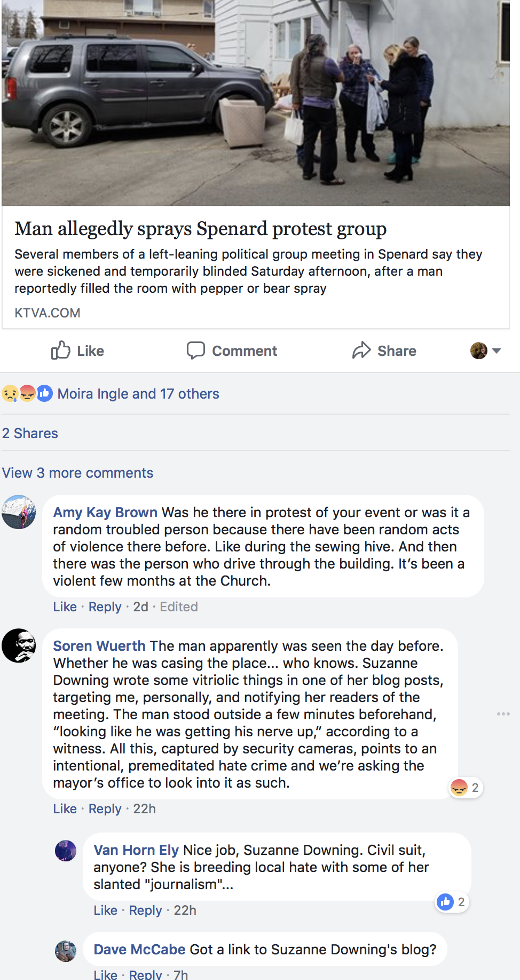Open the 2 Shares list
520x980 pixels.
tap(30, 433)
